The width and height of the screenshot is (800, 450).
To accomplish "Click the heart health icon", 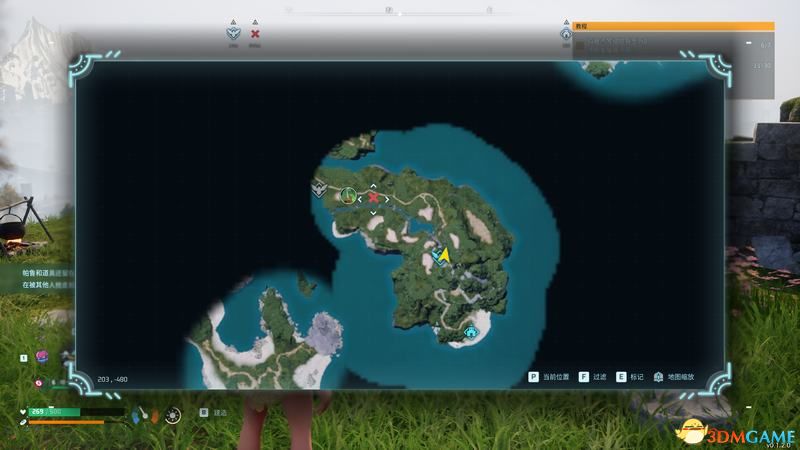I will (x=22, y=412).
